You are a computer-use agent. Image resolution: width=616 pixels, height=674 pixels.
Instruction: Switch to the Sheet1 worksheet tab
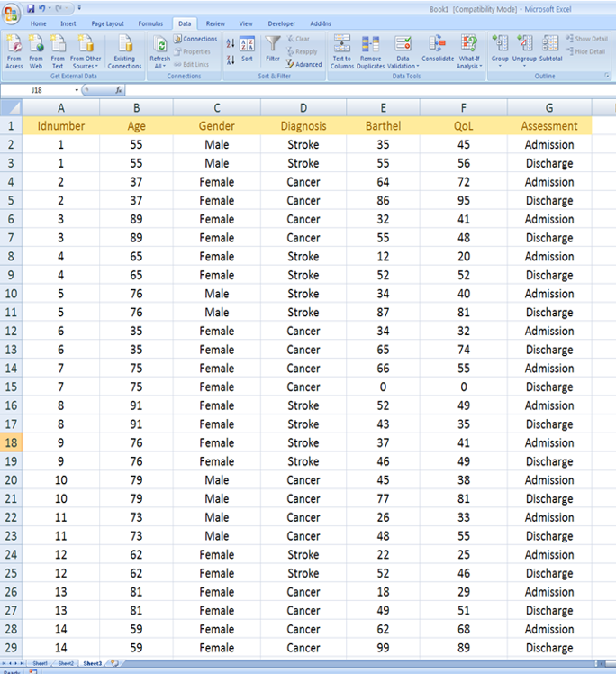41,663
